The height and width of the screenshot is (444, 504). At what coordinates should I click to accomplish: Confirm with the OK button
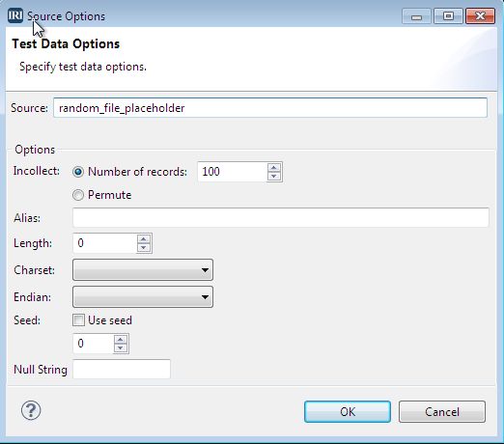(348, 411)
